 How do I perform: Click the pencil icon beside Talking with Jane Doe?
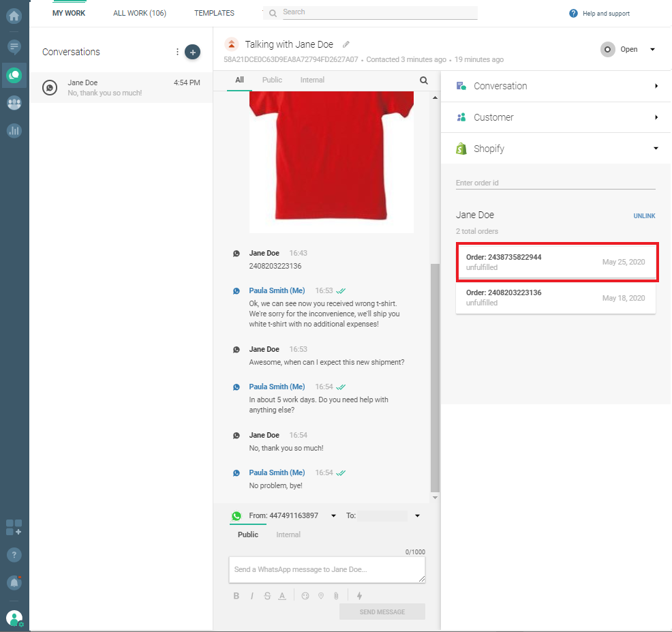[x=346, y=44]
